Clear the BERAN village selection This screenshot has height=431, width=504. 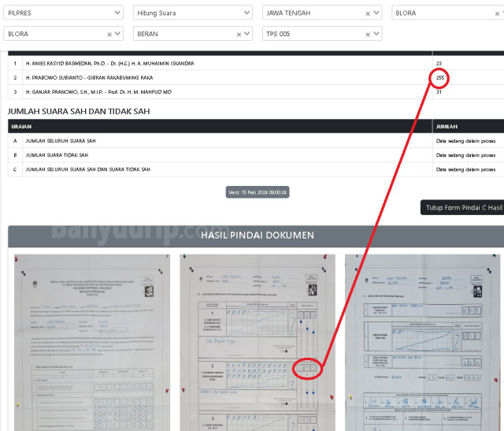click(x=239, y=35)
